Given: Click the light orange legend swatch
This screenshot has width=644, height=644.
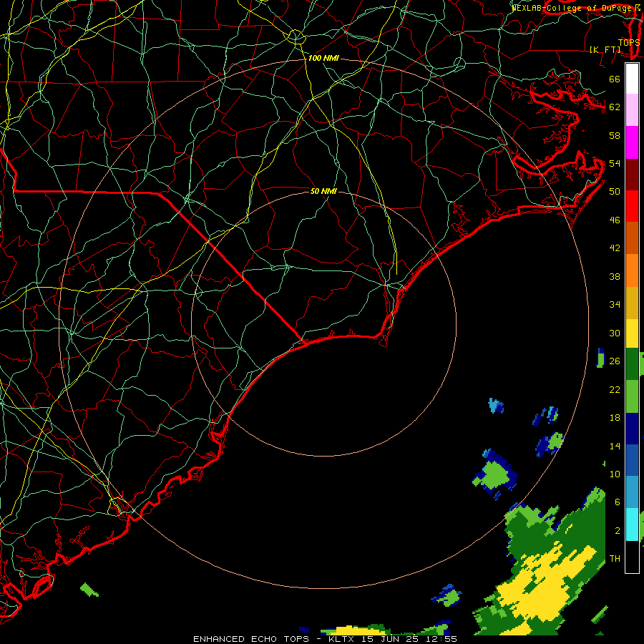Looking at the screenshot, I should click(x=632, y=270).
